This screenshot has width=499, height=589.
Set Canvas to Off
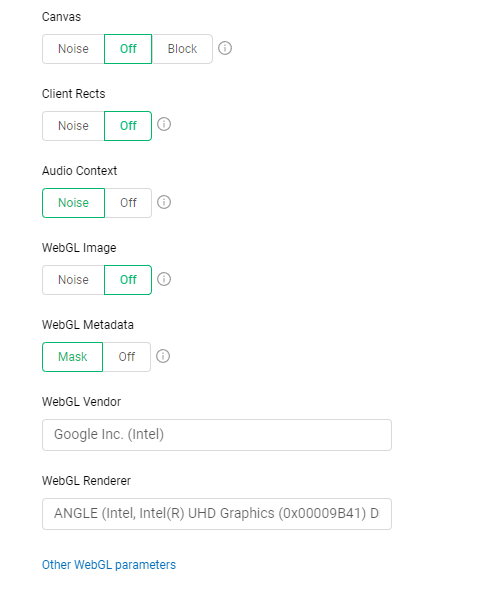point(128,49)
